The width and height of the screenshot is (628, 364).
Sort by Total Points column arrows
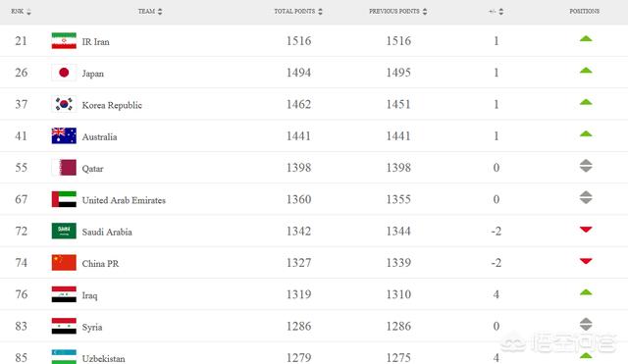pos(320,12)
